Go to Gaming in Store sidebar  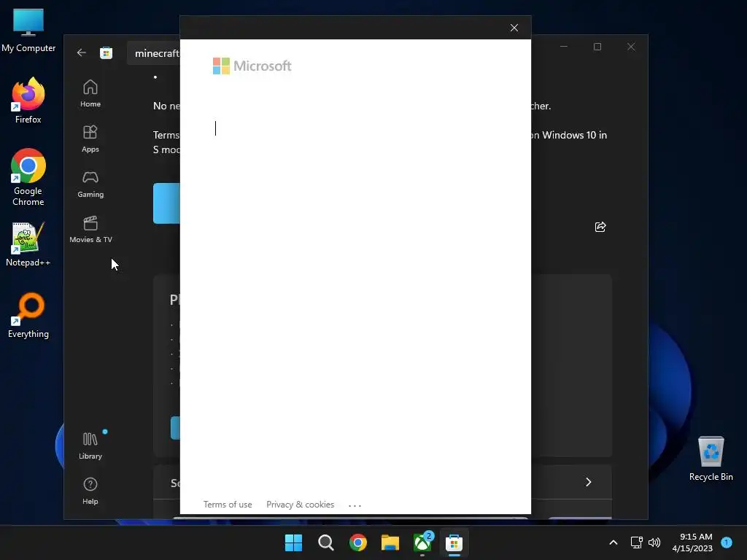[90, 184]
